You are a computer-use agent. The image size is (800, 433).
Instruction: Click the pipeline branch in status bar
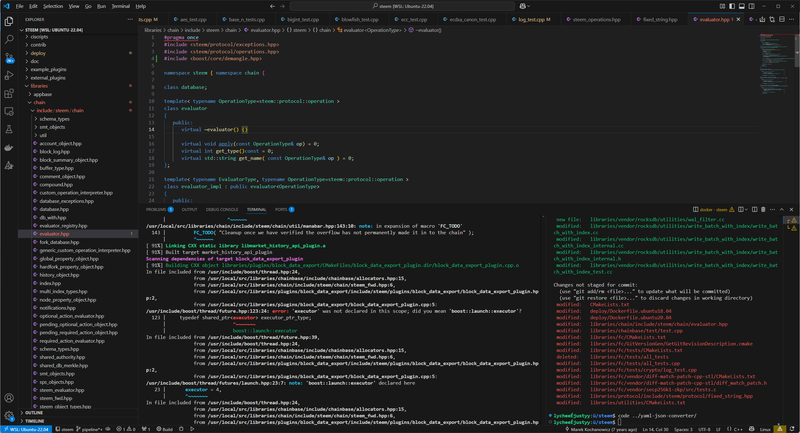tap(89, 429)
